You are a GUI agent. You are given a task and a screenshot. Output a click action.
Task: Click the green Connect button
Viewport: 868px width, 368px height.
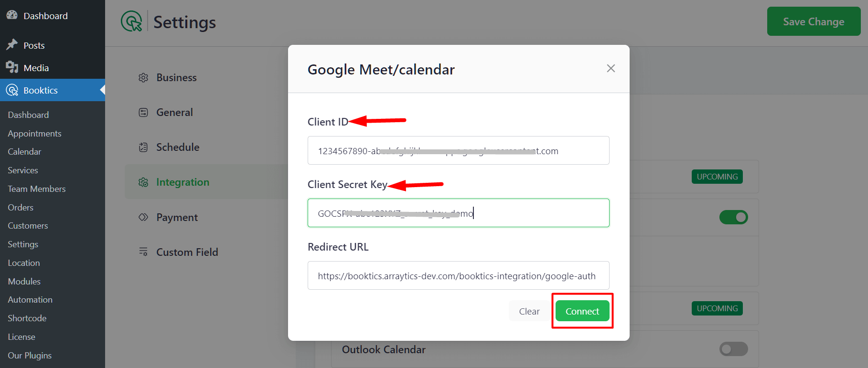pos(582,311)
